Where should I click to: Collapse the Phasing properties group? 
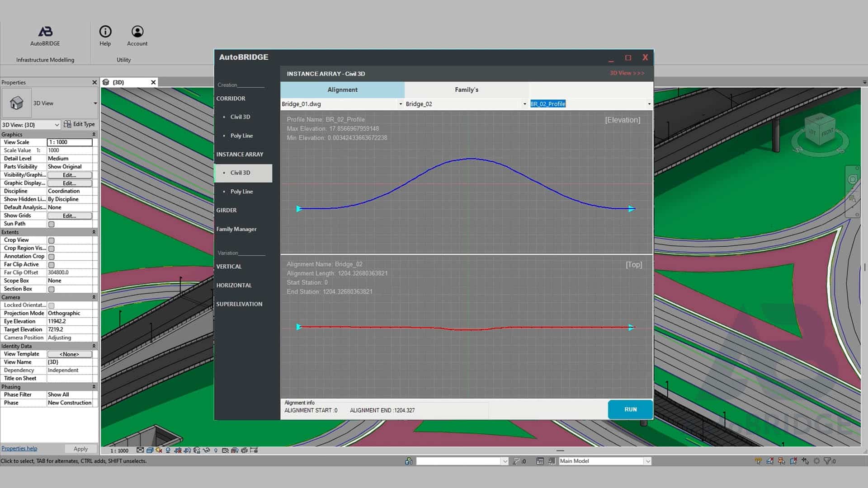pos(94,386)
